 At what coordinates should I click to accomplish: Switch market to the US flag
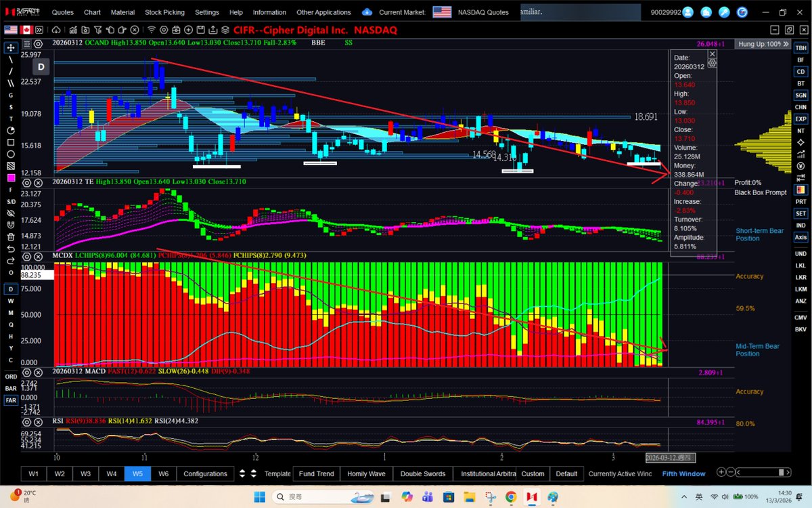[x=11, y=30]
